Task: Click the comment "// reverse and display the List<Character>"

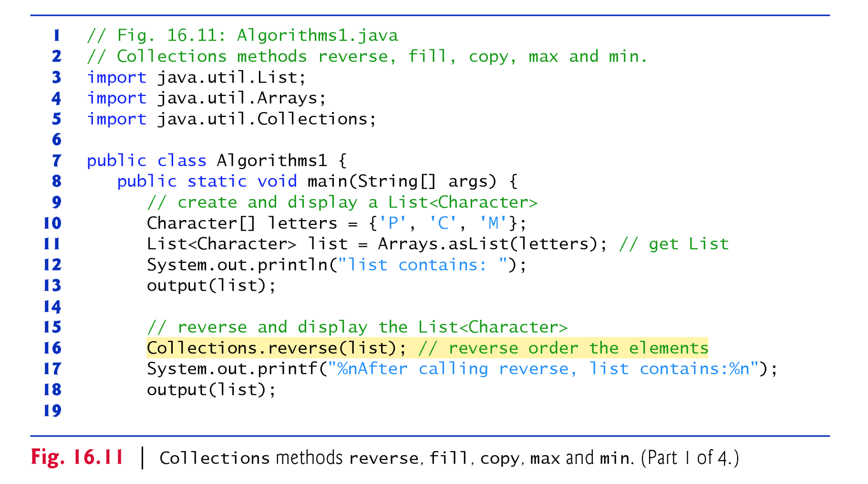Action: (x=357, y=327)
